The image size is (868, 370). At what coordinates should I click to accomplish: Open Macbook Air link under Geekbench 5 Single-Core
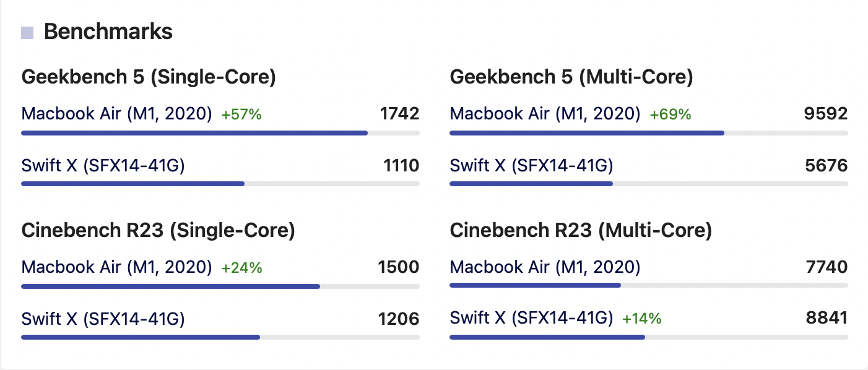[116, 114]
